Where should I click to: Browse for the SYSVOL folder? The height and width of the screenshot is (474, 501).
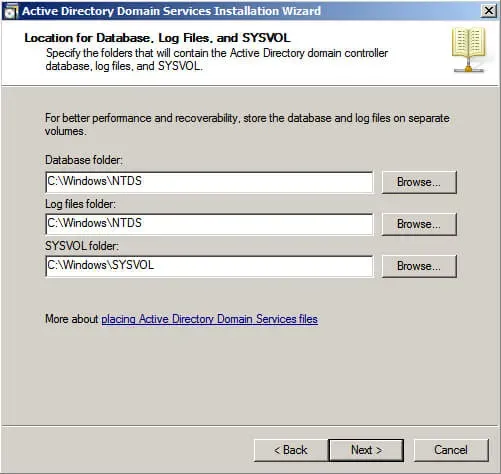point(419,266)
